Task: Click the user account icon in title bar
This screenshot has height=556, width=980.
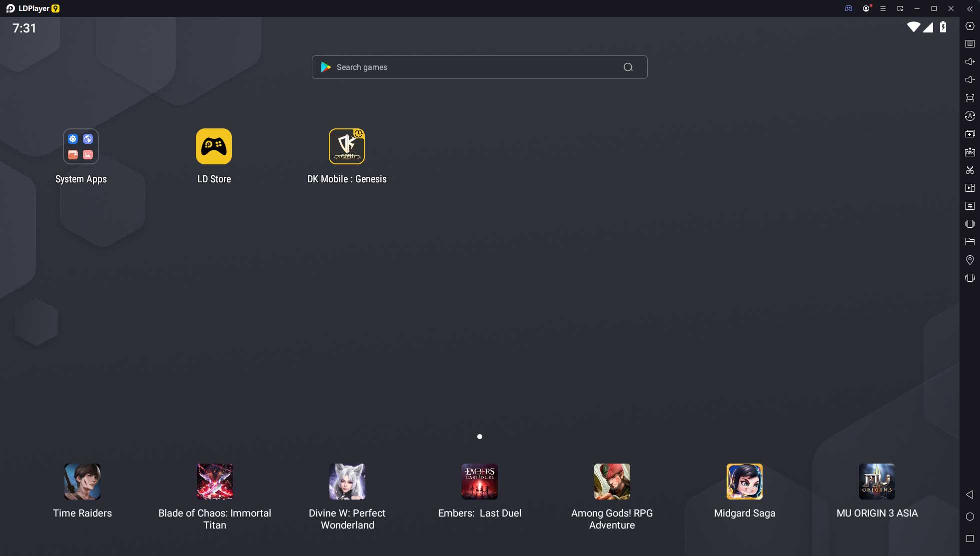Action: pos(866,8)
